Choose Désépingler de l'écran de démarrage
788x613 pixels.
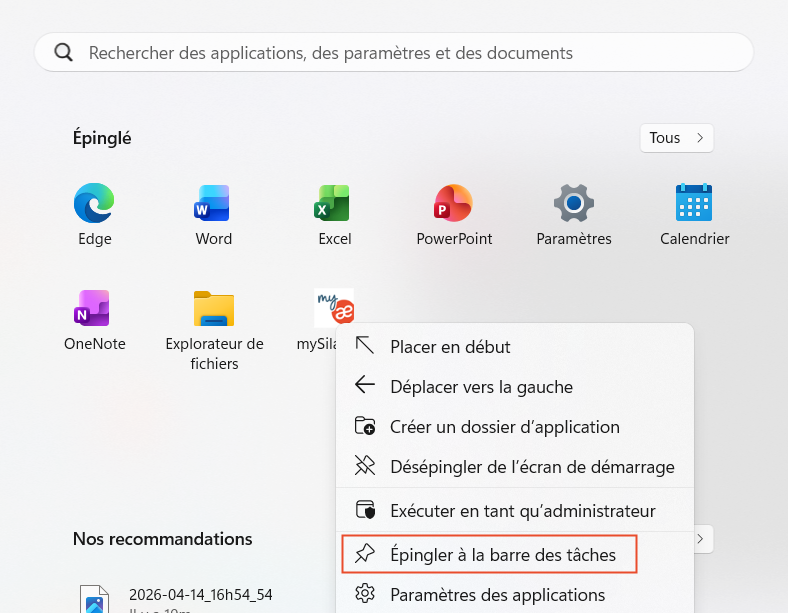coord(515,467)
